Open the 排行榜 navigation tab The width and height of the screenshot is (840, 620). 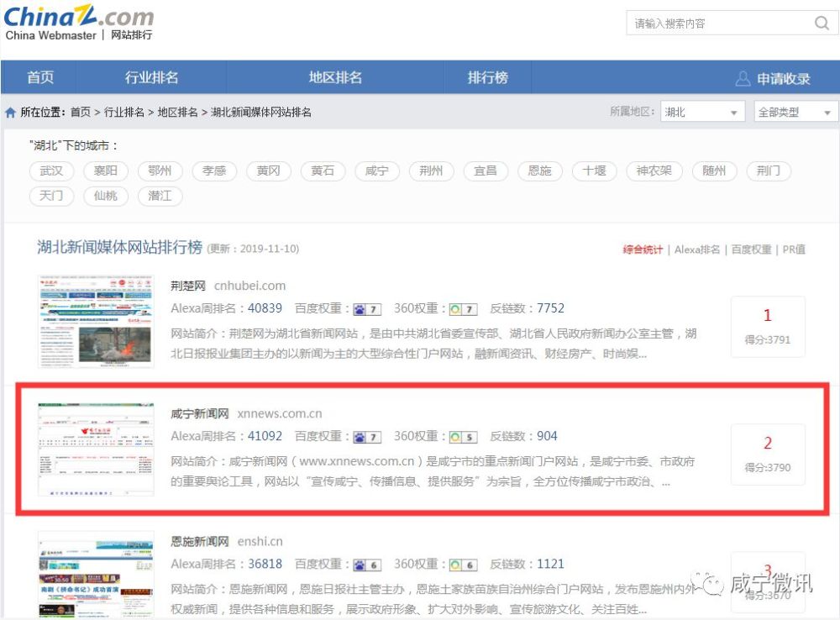[x=487, y=77]
